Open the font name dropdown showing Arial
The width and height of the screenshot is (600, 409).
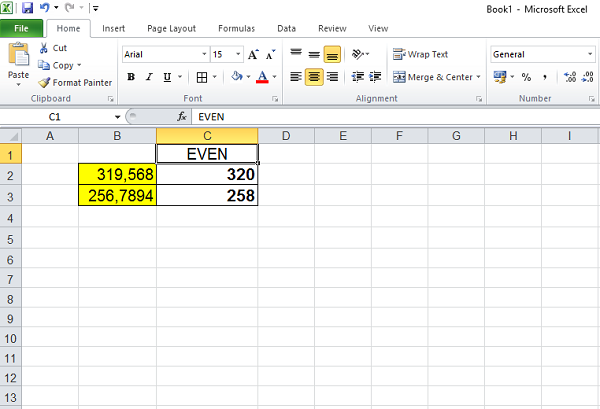pos(204,54)
